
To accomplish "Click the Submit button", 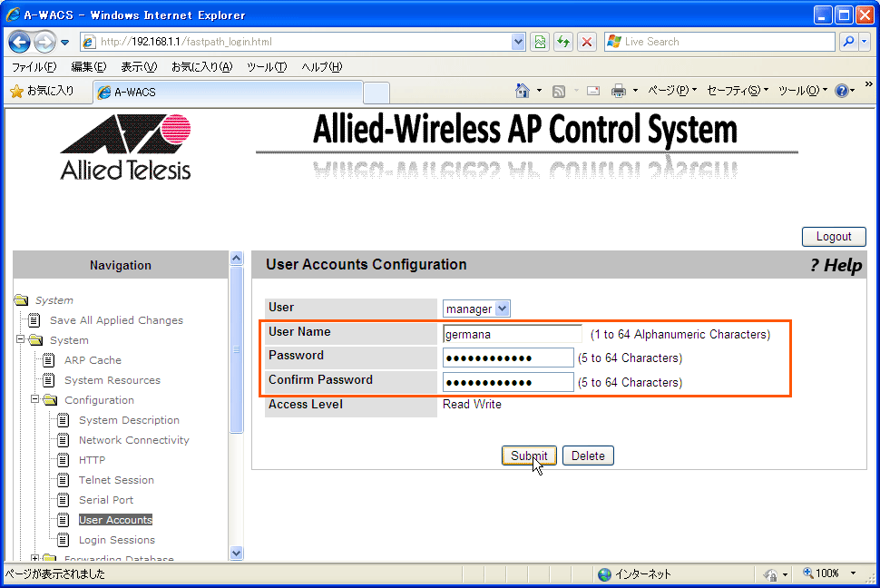I will [529, 456].
